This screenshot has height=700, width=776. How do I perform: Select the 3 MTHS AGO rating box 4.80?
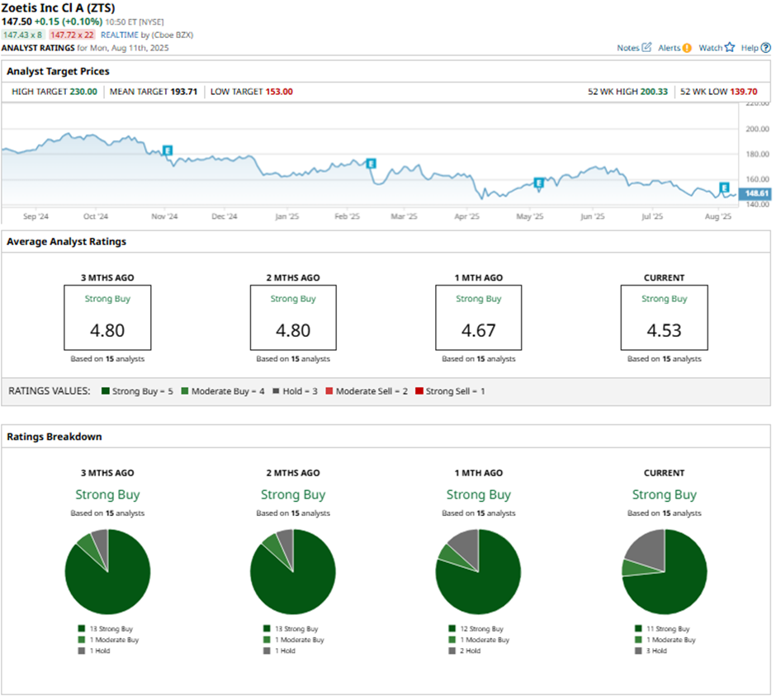tap(107, 318)
